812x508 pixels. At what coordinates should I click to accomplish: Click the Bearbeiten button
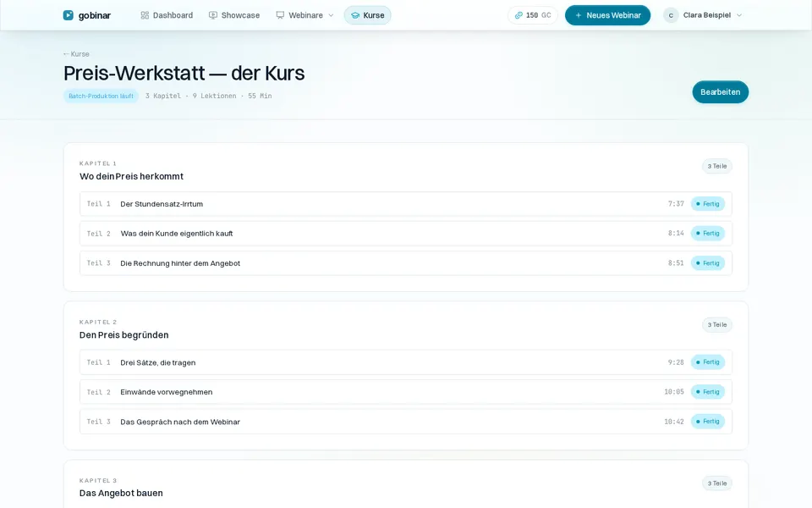pyautogui.click(x=721, y=91)
